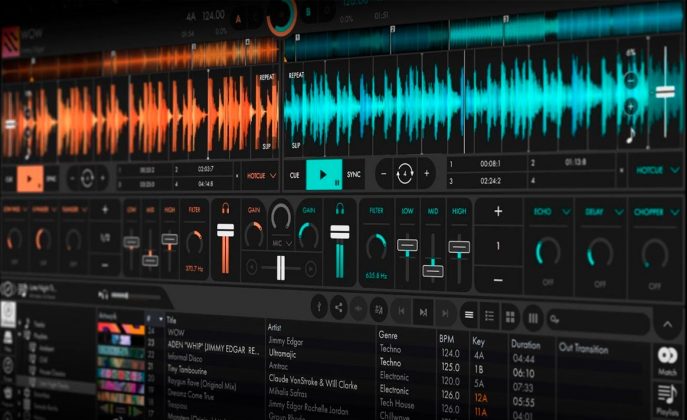
Task: Switch browser to plain list view icon
Action: [x=469, y=315]
